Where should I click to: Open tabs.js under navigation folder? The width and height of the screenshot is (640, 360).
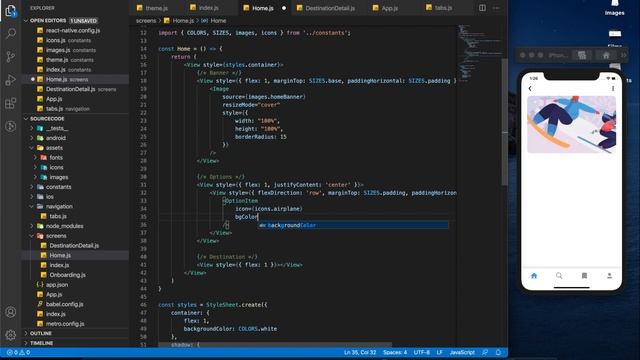58,216
